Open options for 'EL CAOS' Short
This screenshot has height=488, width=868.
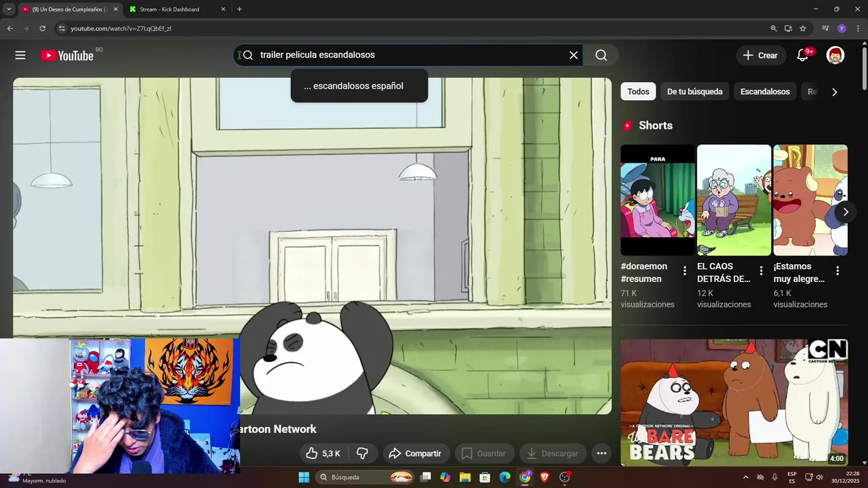point(761,271)
